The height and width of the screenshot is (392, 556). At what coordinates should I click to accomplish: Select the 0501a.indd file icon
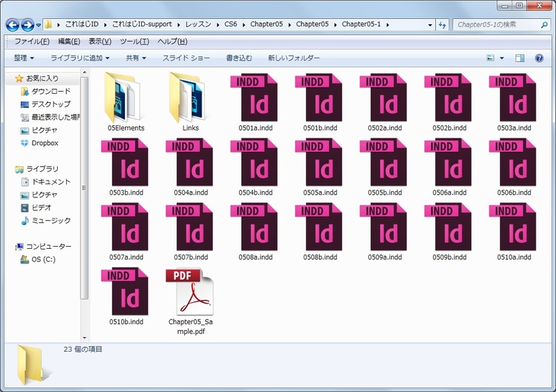[254, 97]
